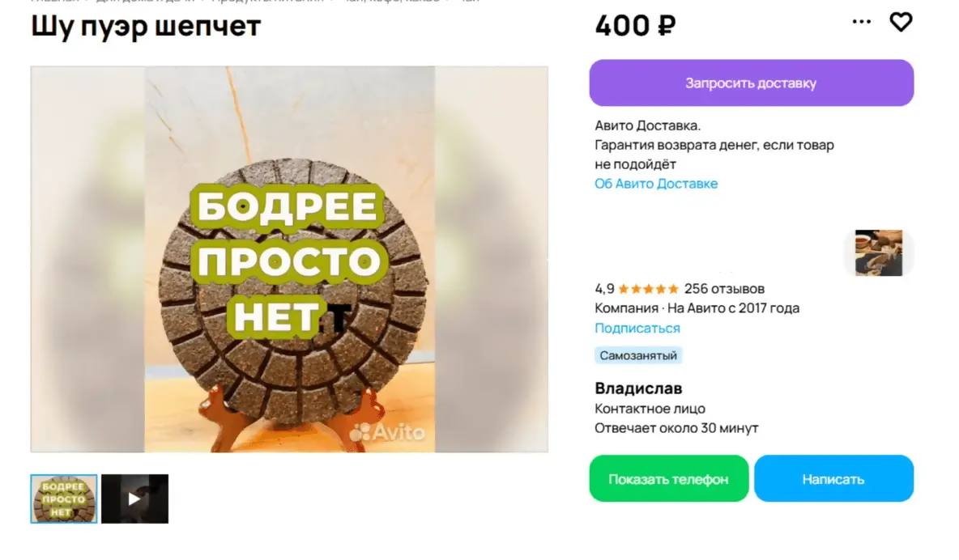Select the first photo thumbnail
The height and width of the screenshot is (560, 959).
click(x=64, y=498)
